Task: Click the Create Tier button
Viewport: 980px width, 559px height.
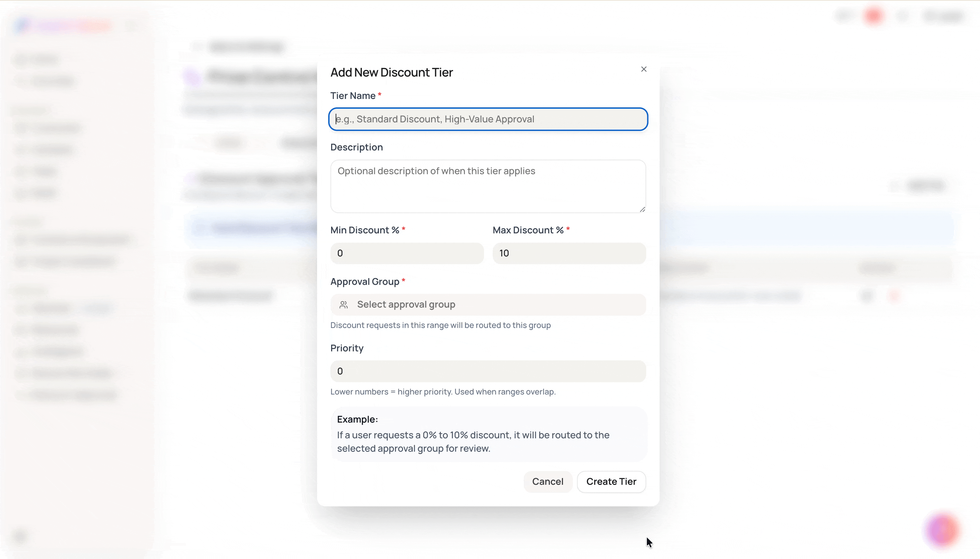Action: pyautogui.click(x=611, y=481)
